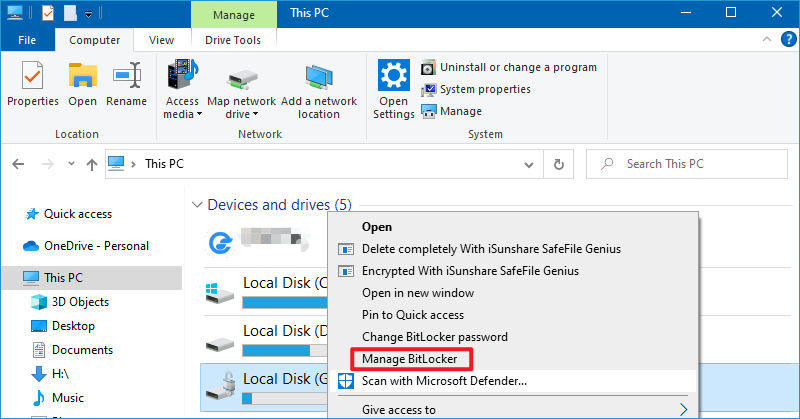Open Documents in navigation pane

[x=72, y=350]
